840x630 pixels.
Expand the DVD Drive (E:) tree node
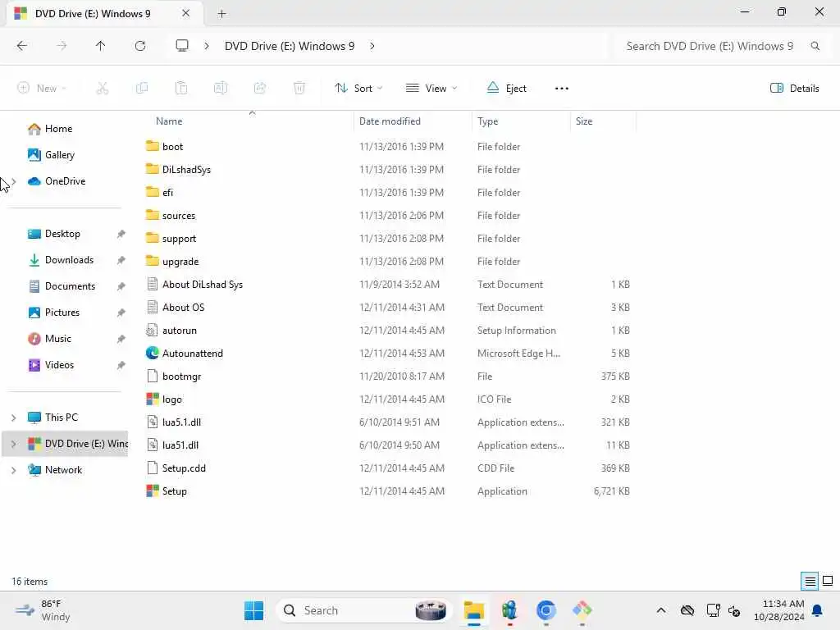tap(13, 444)
